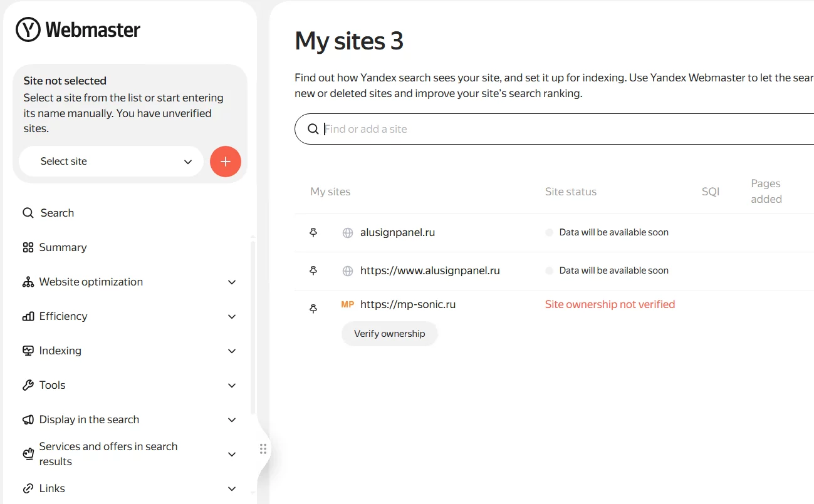The height and width of the screenshot is (504, 814).
Task: Click www.alusignpanel.ru Data will be available soon status
Action: click(613, 270)
